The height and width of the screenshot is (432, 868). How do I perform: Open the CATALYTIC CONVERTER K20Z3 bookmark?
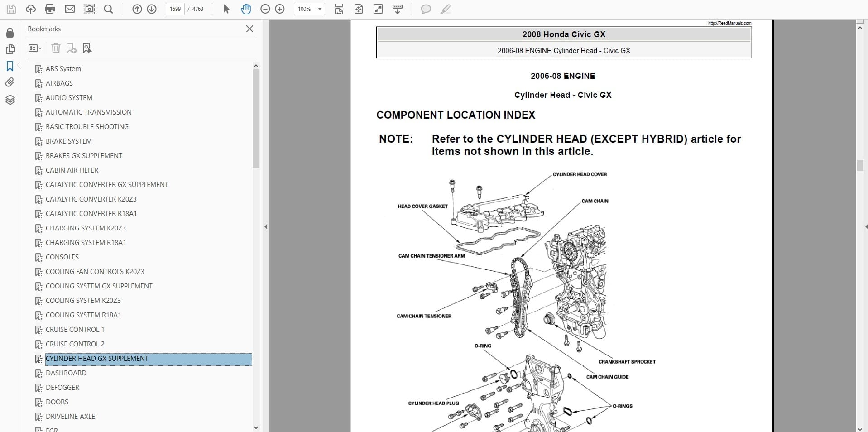[91, 199]
